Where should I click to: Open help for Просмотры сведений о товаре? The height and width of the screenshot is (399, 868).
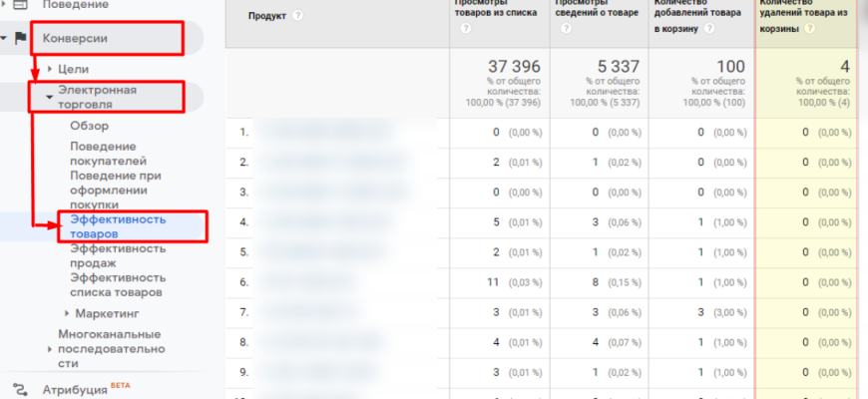pyautogui.click(x=566, y=29)
